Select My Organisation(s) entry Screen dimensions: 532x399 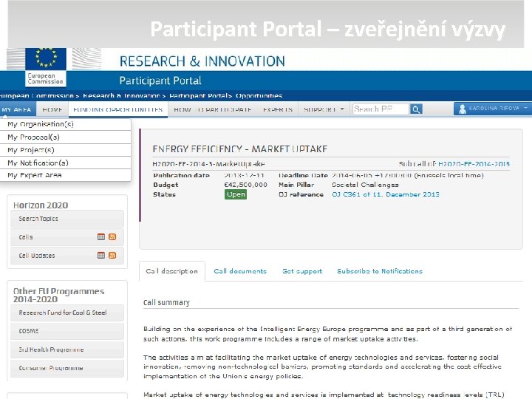(66, 124)
